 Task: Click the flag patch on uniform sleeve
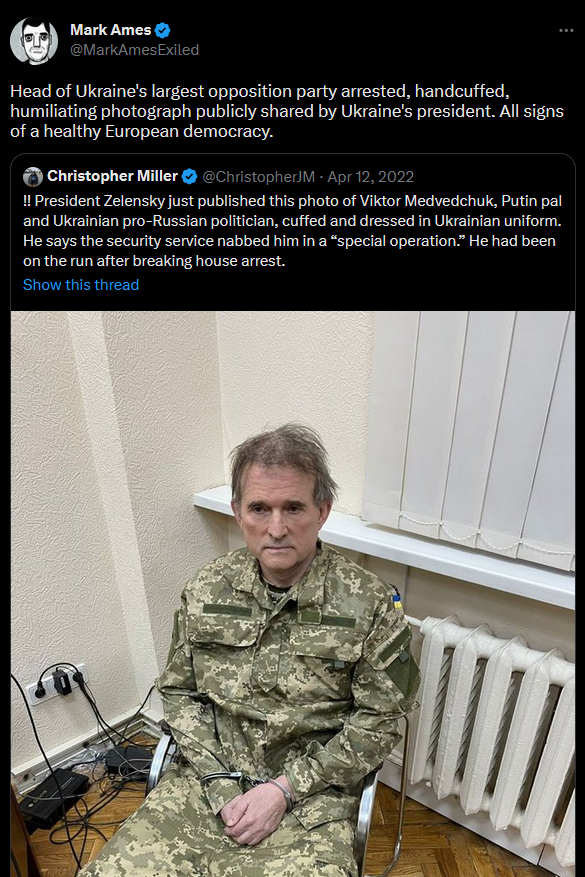tap(397, 601)
